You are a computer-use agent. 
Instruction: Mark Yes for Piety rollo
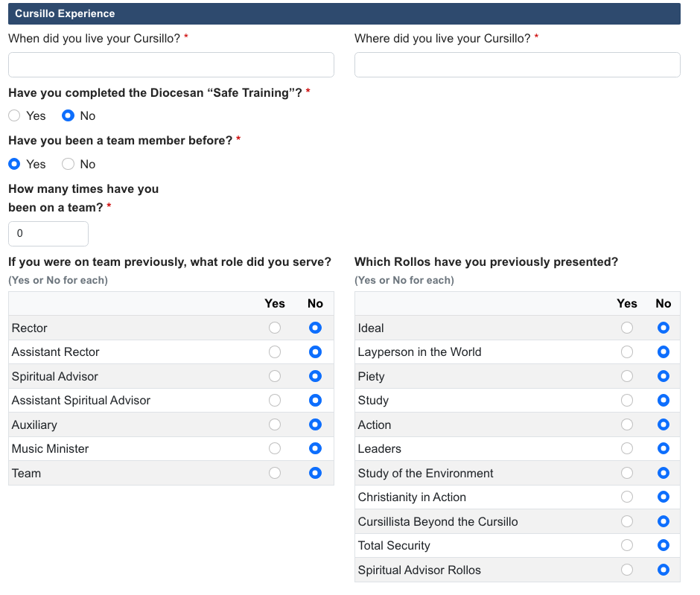click(x=627, y=376)
